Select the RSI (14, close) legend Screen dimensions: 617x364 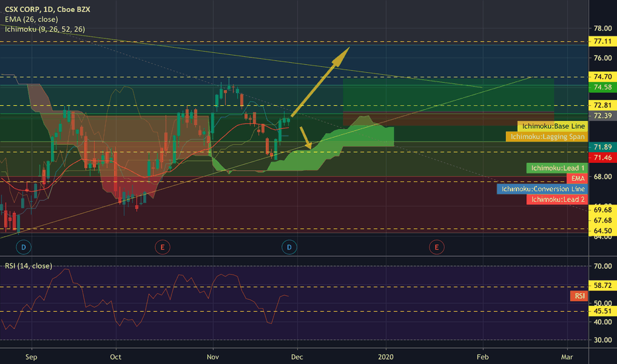click(x=28, y=265)
